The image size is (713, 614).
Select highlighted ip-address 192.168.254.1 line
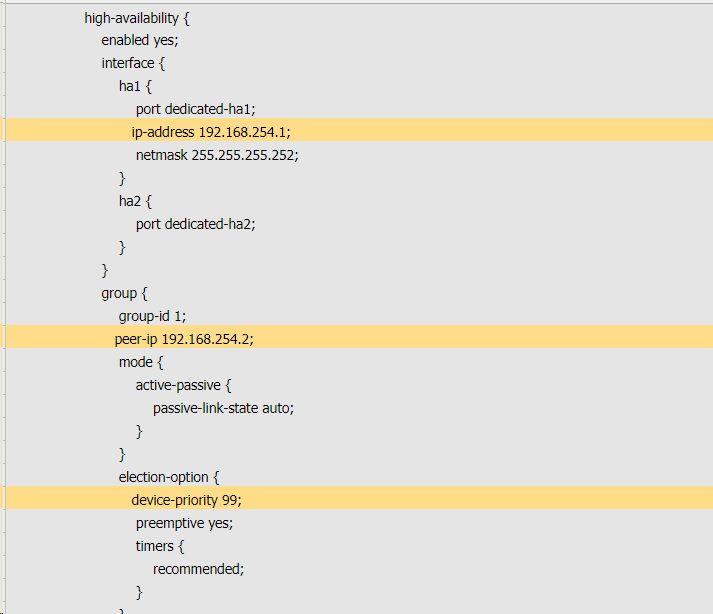(x=211, y=132)
